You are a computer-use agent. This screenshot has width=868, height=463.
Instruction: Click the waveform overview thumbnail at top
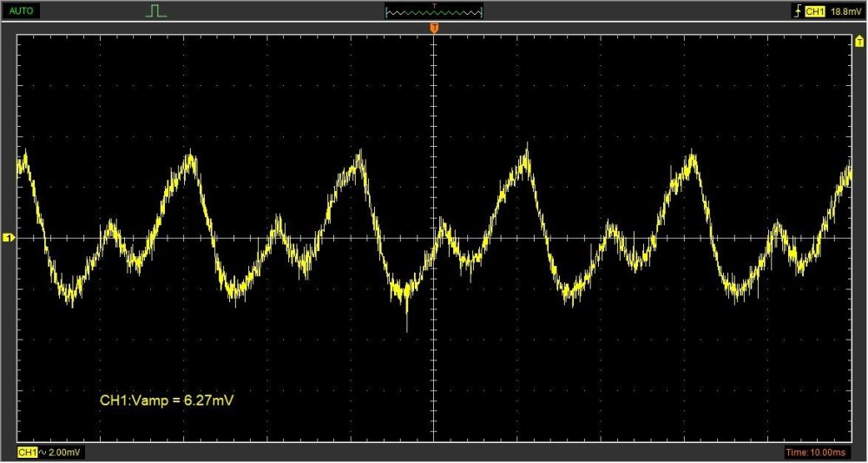point(434,12)
